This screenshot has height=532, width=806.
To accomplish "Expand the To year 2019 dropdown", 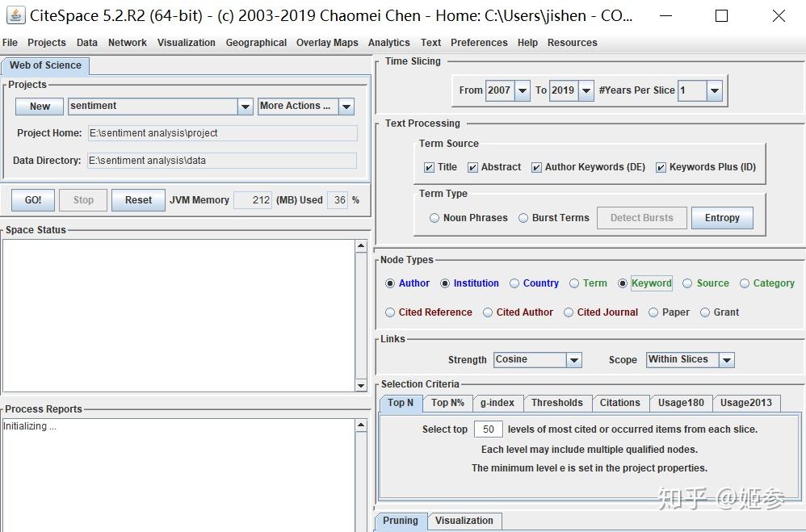I will 586,90.
